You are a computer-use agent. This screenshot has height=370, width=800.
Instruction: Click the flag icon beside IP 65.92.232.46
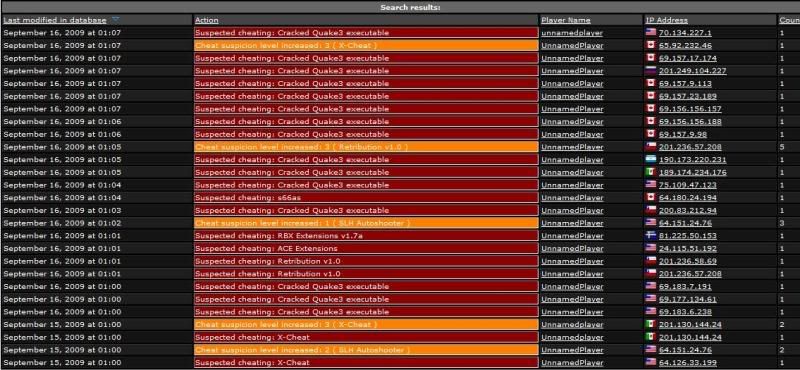click(x=651, y=45)
